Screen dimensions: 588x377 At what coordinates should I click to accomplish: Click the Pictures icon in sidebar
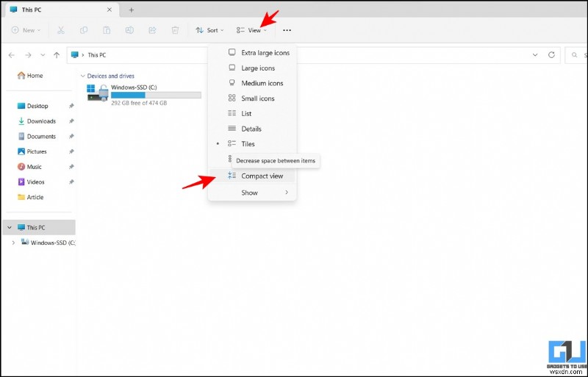[x=21, y=151]
